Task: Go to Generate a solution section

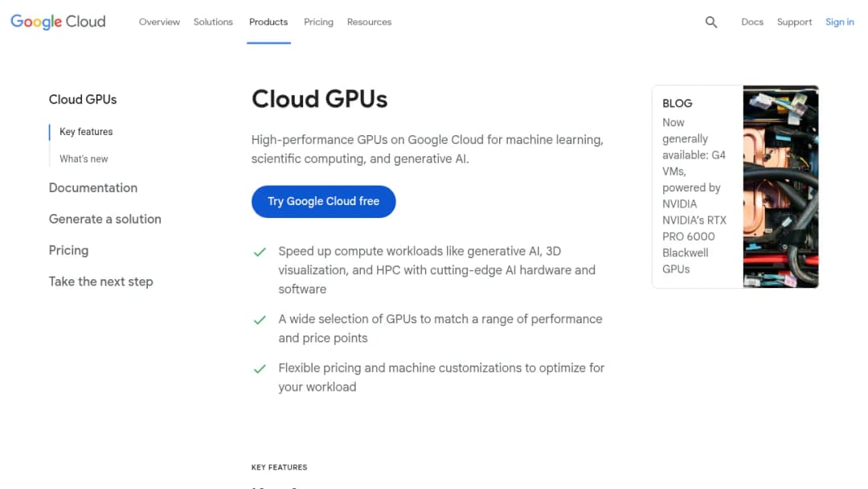Action: tap(105, 220)
